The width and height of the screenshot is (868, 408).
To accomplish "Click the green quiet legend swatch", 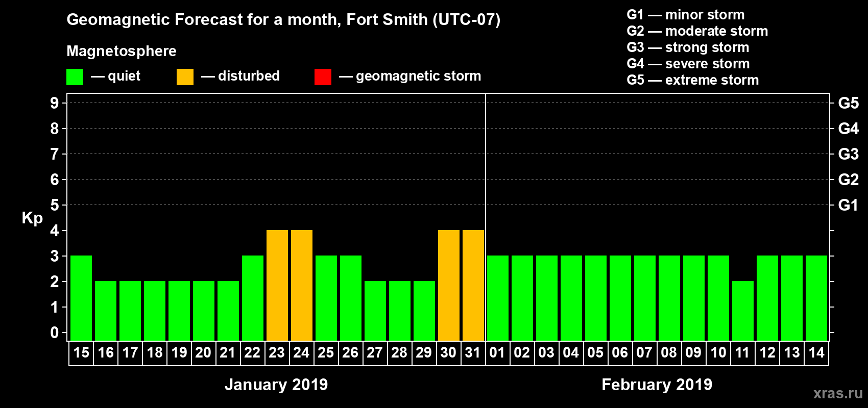I will coord(75,77).
